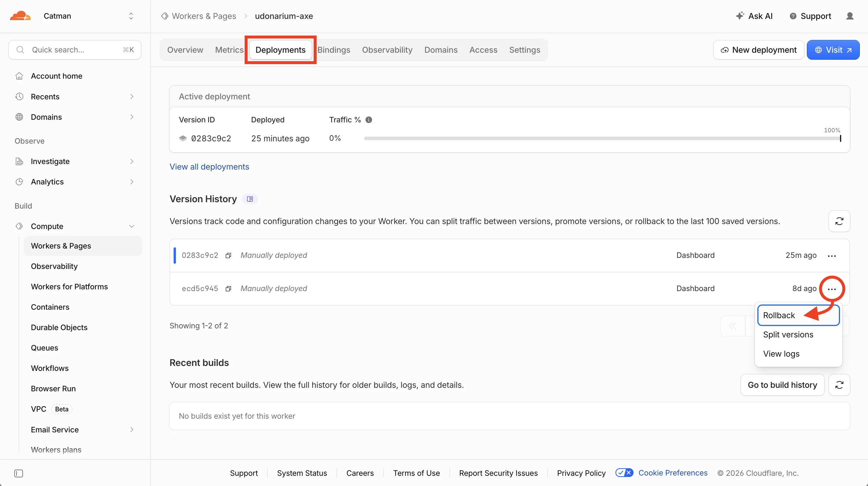Screen dimensions: 868x486
Task: Open Browser Run page
Action: point(53,389)
